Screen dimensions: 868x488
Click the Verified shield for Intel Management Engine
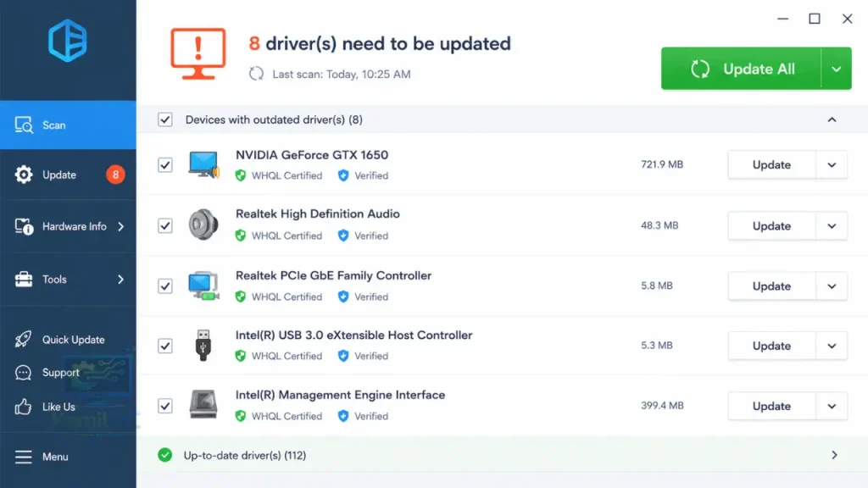343,416
